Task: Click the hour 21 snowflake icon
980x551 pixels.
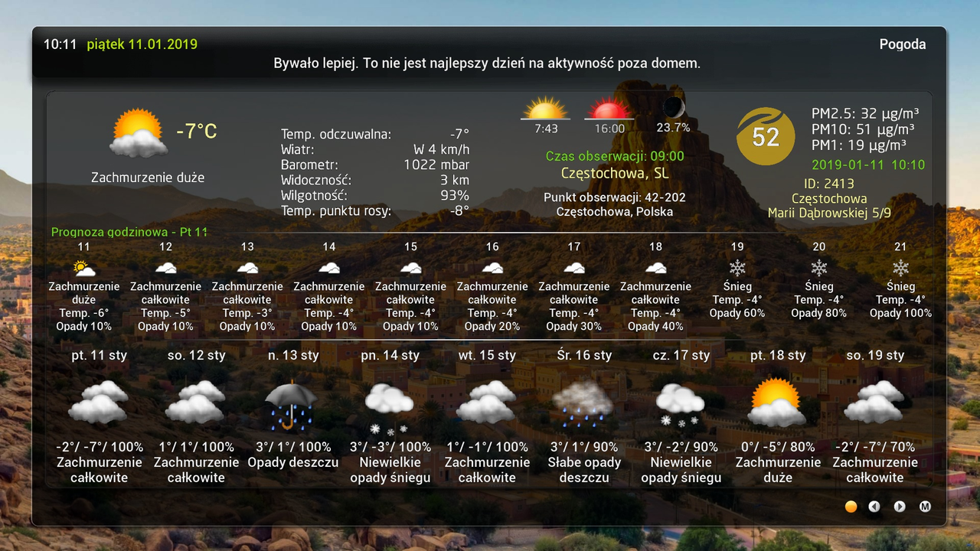Action: pos(900,268)
